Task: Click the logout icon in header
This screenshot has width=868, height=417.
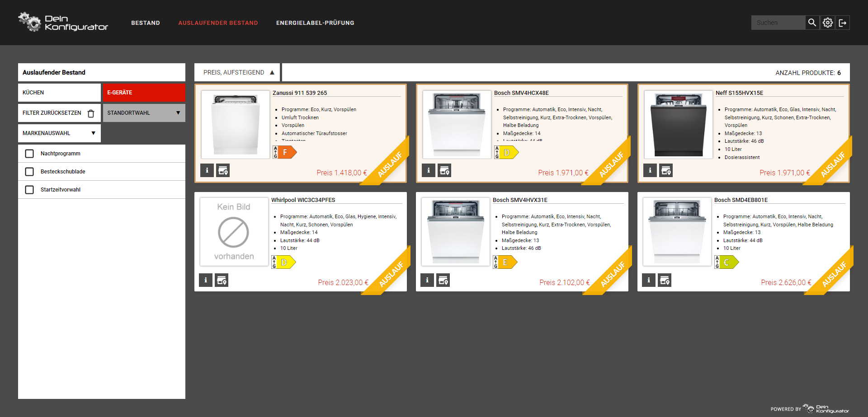Action: coord(843,23)
